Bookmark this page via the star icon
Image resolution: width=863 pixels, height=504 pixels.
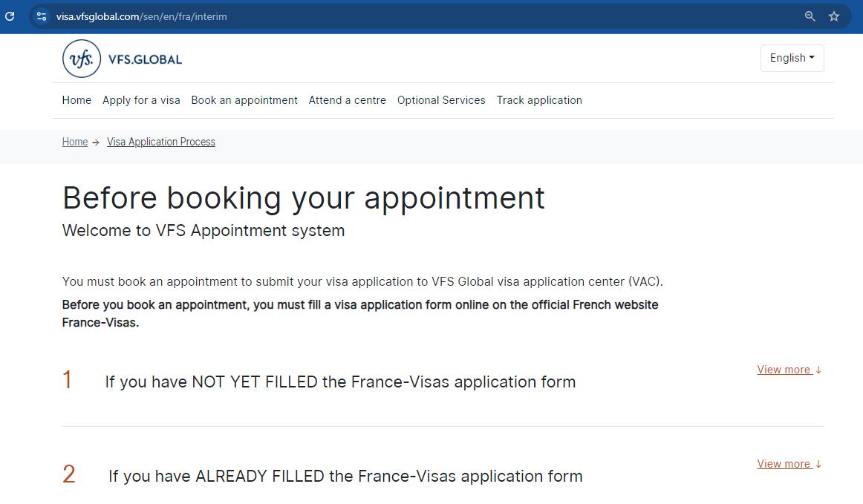coord(834,16)
